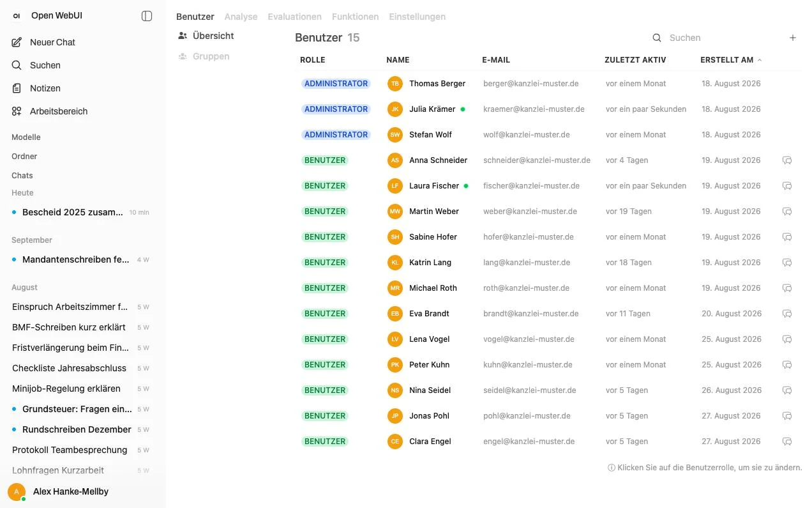Open chat bubble icon for Nina Seidel
Screen dimensions: 812x508
787,390
